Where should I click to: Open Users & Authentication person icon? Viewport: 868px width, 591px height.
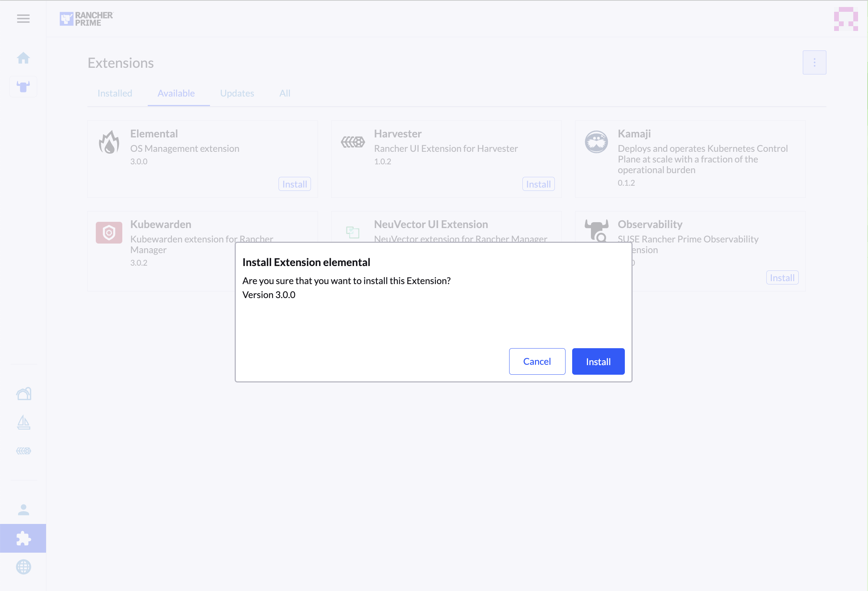(x=24, y=510)
